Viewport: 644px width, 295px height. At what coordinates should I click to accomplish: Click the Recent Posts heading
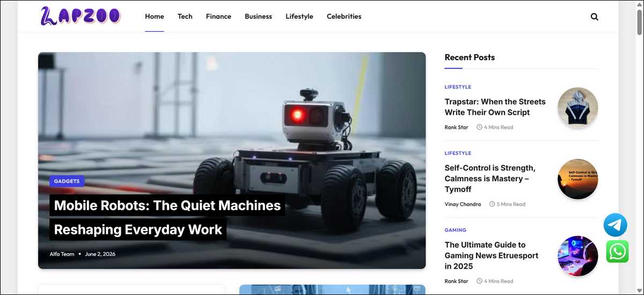470,57
